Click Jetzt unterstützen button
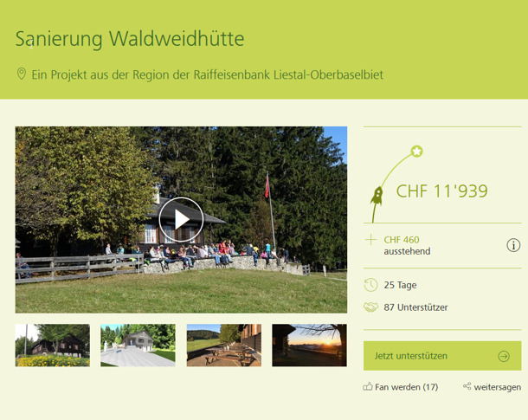Viewport: 528px width, 420px height. click(442, 356)
